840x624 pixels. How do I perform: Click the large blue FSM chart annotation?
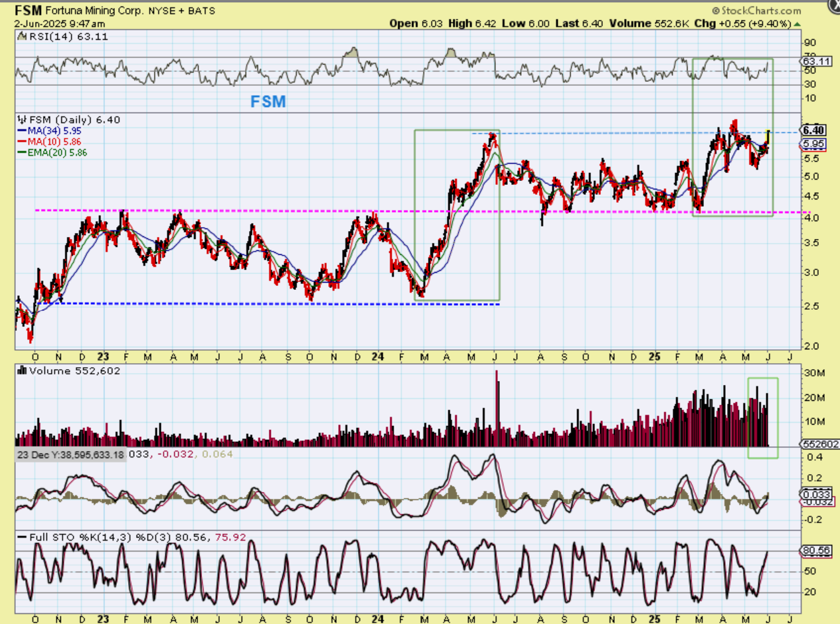tap(268, 102)
